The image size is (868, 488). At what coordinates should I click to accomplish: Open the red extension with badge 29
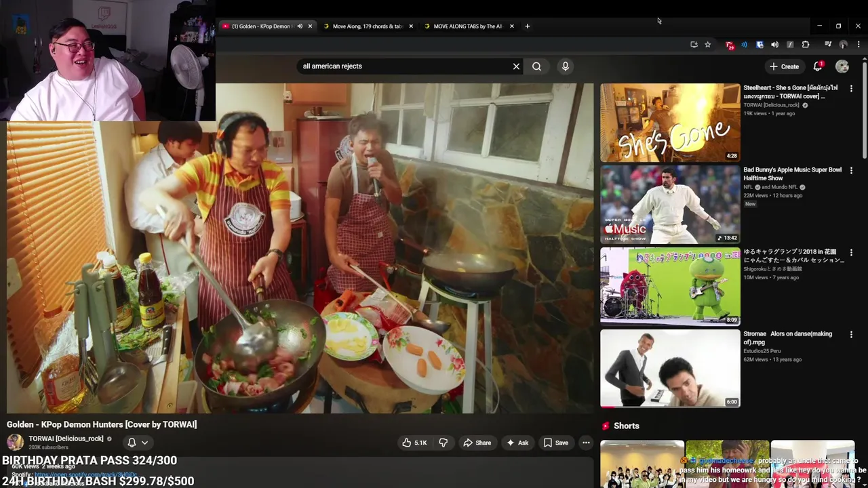(x=729, y=45)
